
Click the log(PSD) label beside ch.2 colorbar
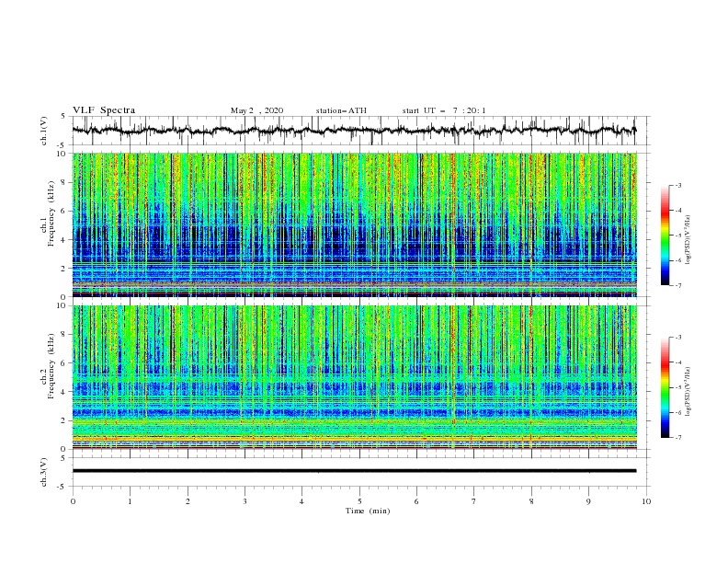pos(688,391)
